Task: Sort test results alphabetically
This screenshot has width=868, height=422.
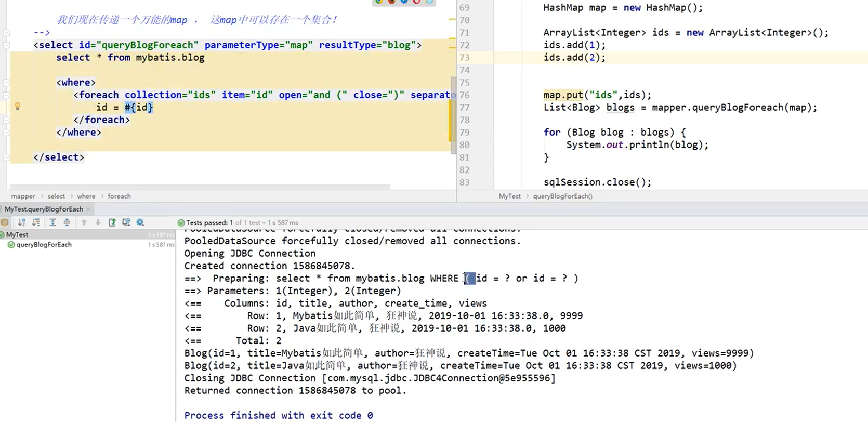Action: [21, 222]
